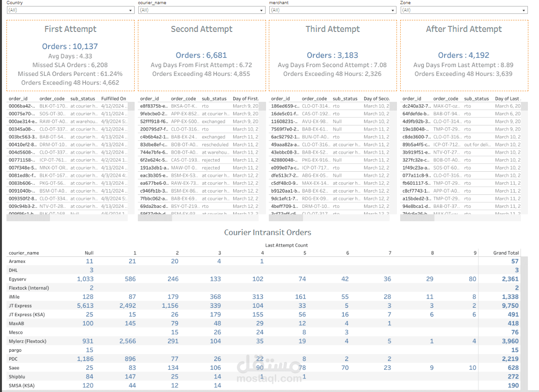Select order row 186ed659 in Third Attempt table
This screenshot has height=392, width=539.
[x=330, y=106]
